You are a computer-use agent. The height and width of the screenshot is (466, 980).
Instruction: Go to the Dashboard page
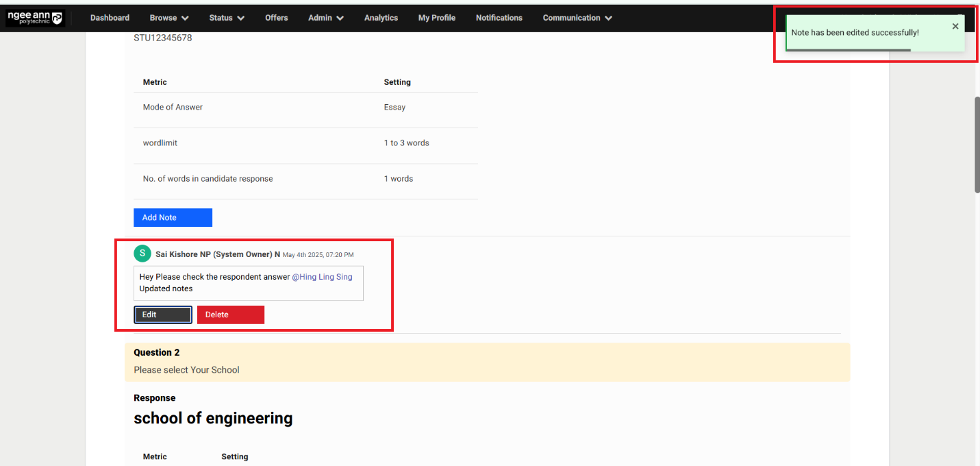[110, 18]
